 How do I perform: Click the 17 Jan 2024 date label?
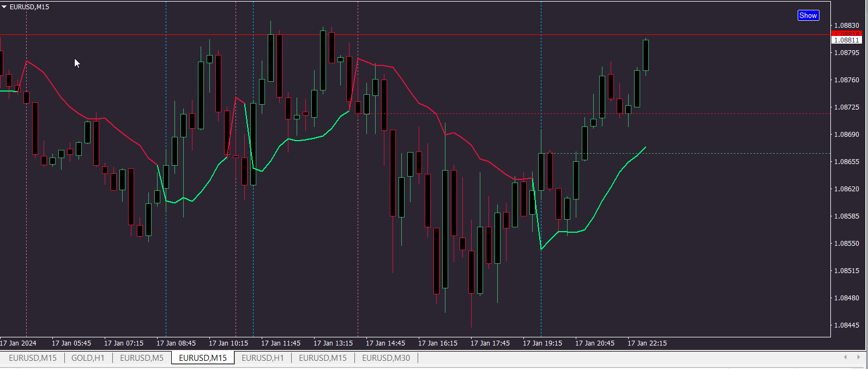pos(18,343)
